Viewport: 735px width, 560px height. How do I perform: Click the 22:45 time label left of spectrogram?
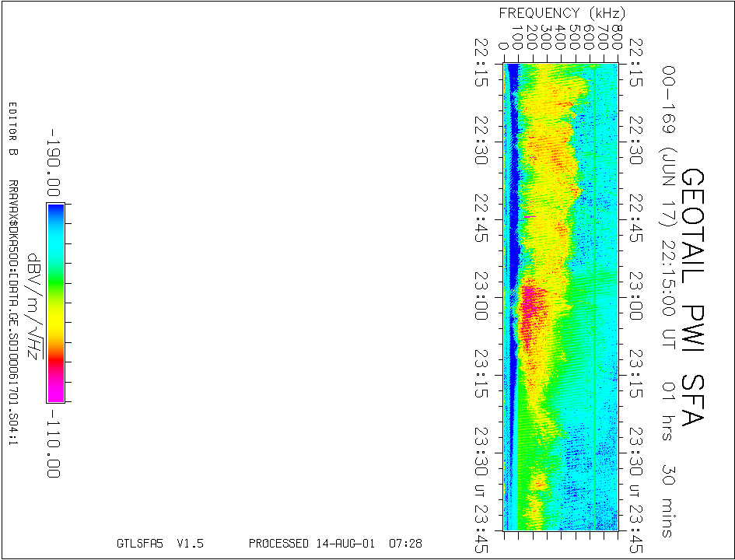pyautogui.click(x=481, y=218)
